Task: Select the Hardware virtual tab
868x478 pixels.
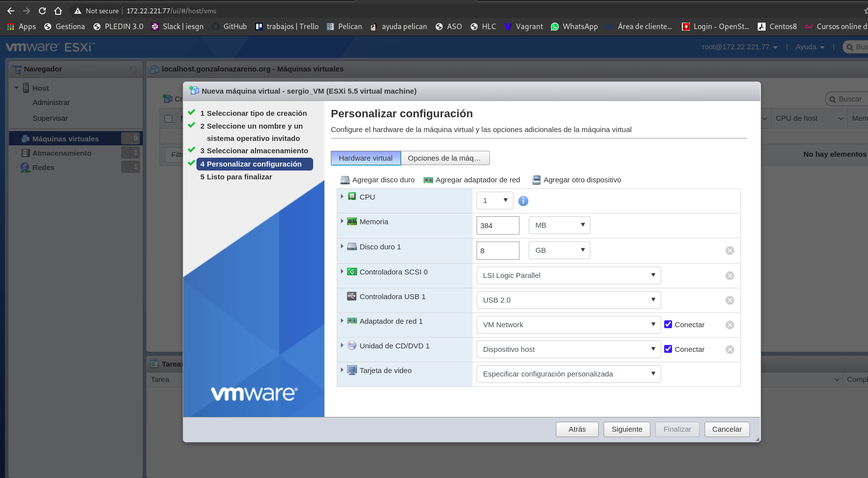Action: (365, 158)
